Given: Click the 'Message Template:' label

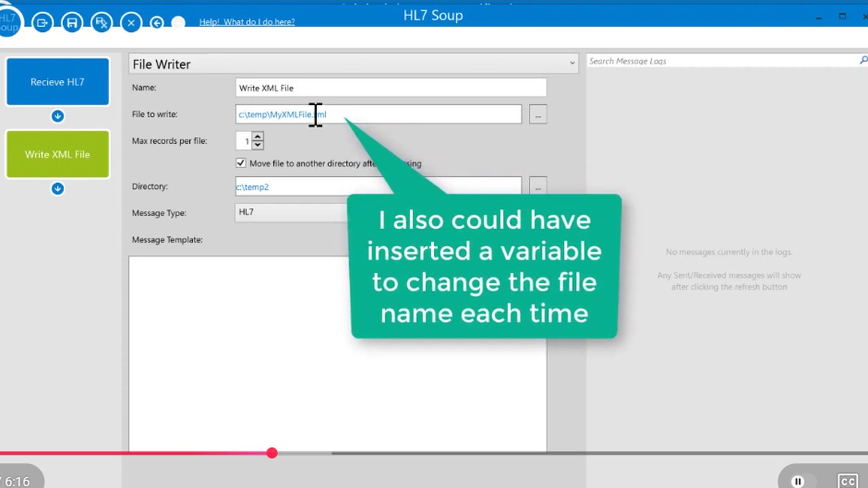Looking at the screenshot, I should pyautogui.click(x=167, y=239).
